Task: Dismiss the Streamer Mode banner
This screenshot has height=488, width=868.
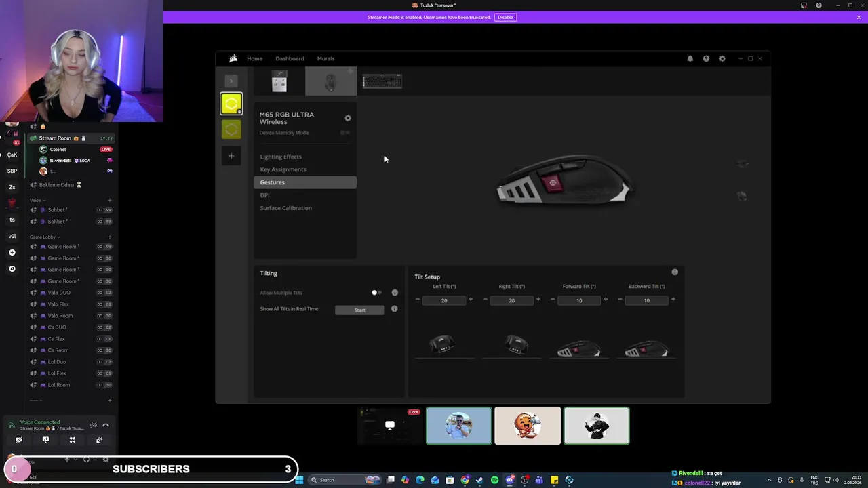Action: 859,17
